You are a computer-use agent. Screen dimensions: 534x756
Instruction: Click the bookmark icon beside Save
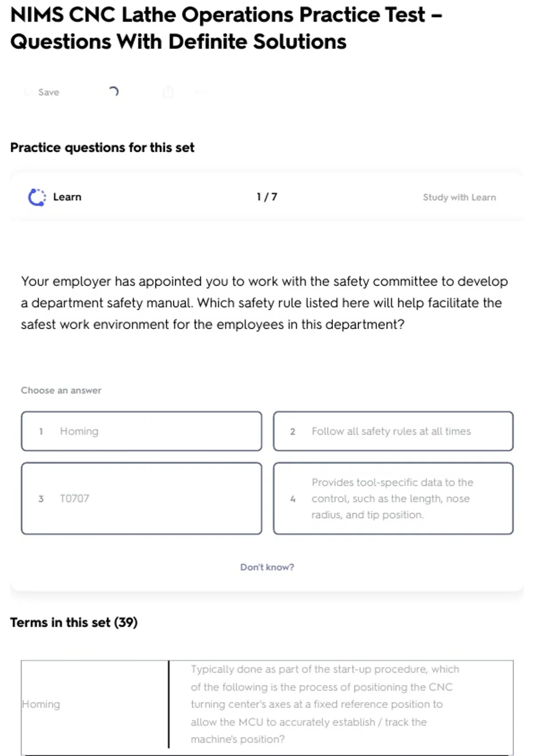(x=28, y=92)
